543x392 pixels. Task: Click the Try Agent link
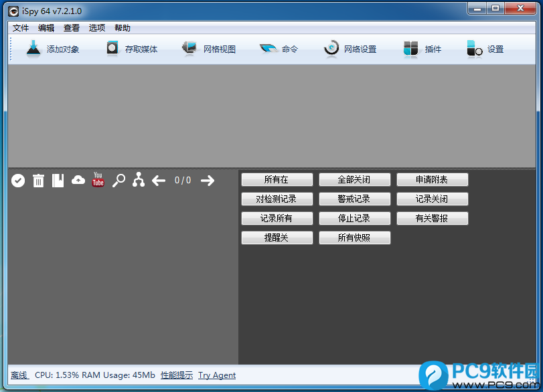[x=217, y=375]
